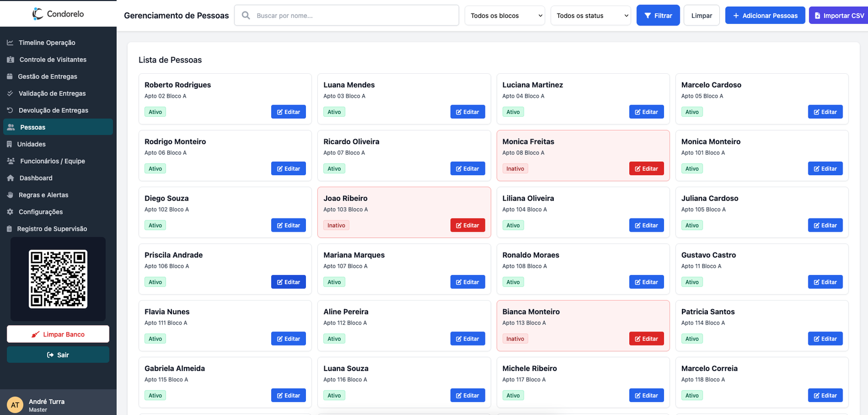Open the Todos os blocos dropdown
Screen dimensions: 868x415
click(505, 16)
